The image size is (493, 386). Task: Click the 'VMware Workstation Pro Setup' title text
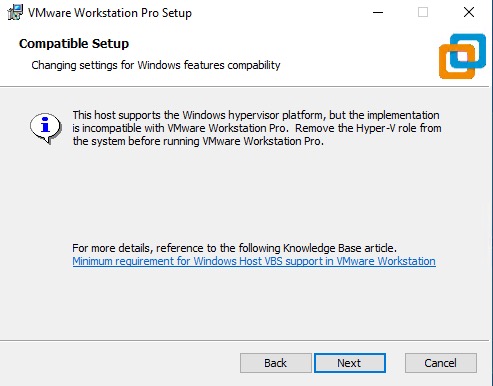point(110,13)
